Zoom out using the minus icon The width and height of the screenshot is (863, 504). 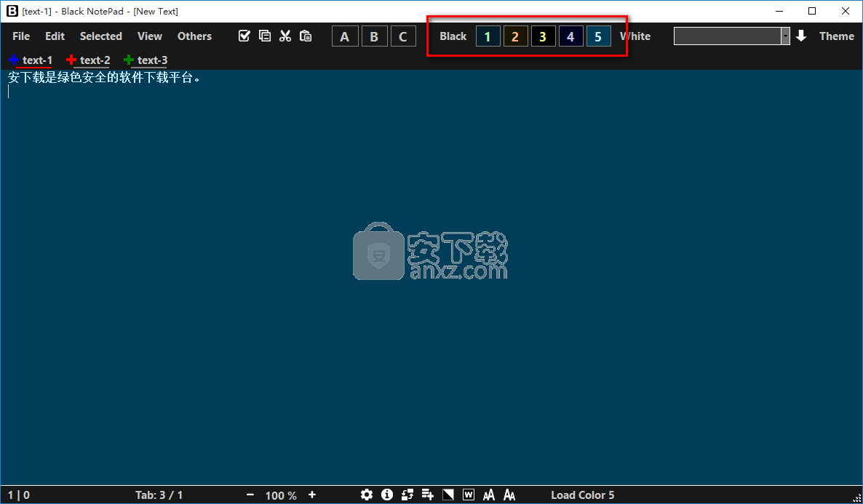250,495
